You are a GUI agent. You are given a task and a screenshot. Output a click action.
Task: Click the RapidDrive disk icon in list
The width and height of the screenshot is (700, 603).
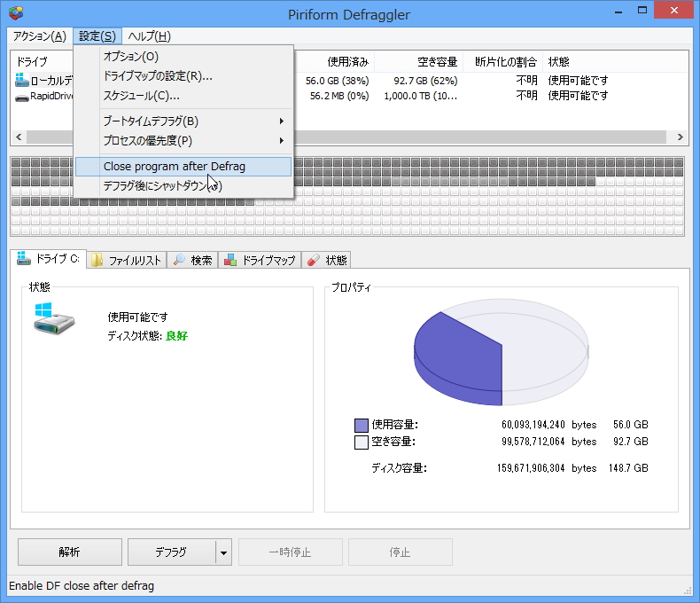pos(21,98)
